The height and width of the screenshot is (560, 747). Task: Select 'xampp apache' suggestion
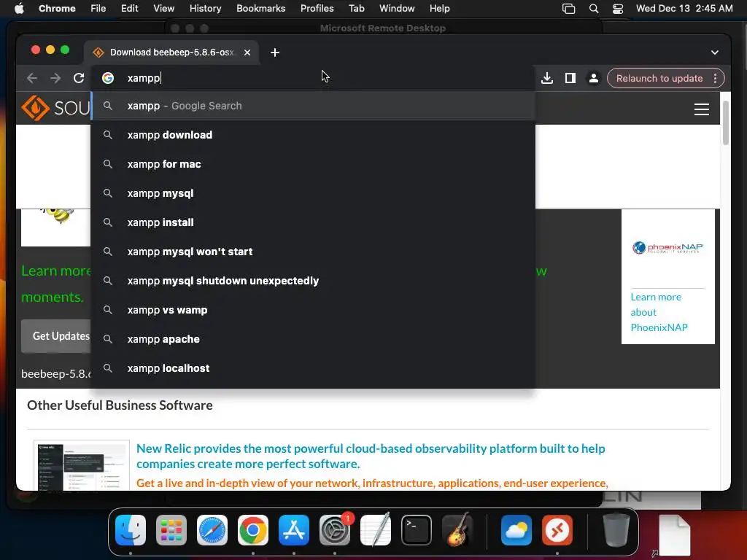pyautogui.click(x=314, y=339)
